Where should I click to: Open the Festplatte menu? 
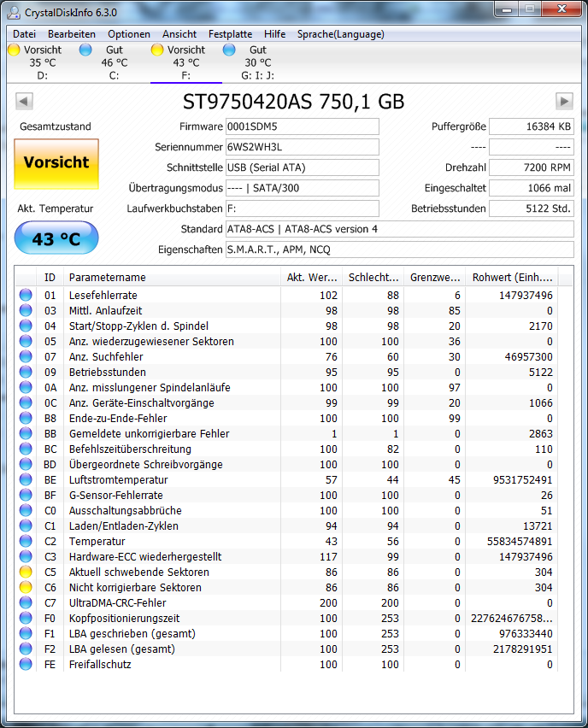tap(231, 34)
